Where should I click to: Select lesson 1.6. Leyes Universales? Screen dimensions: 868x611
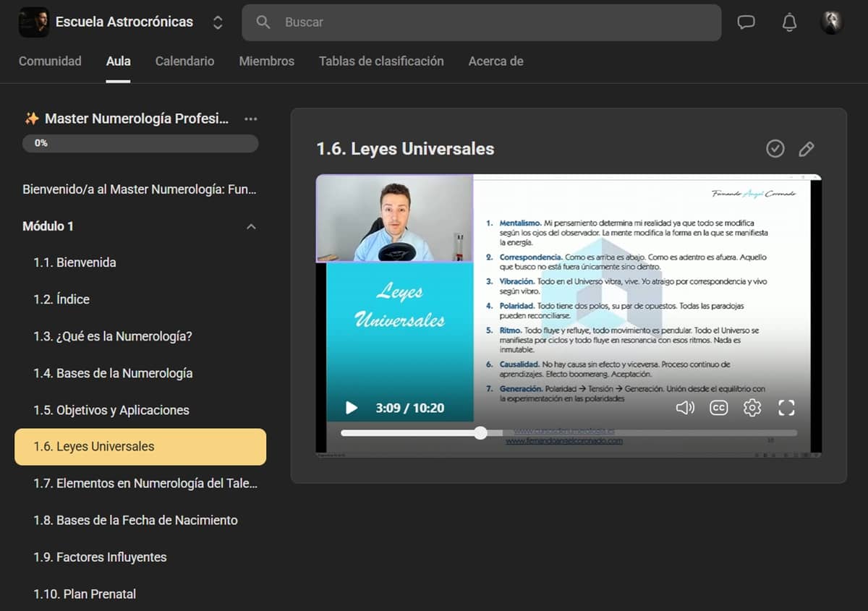(x=140, y=447)
